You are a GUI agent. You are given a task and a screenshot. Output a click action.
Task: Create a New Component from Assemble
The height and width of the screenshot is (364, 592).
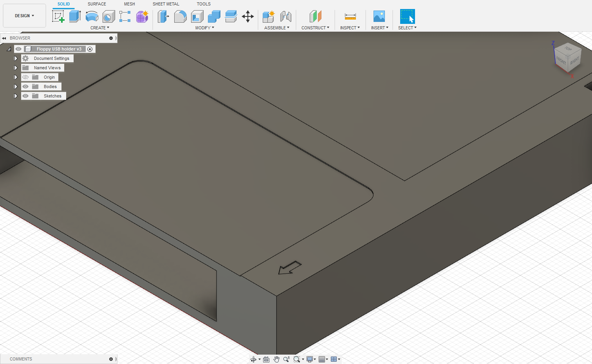pos(269,16)
